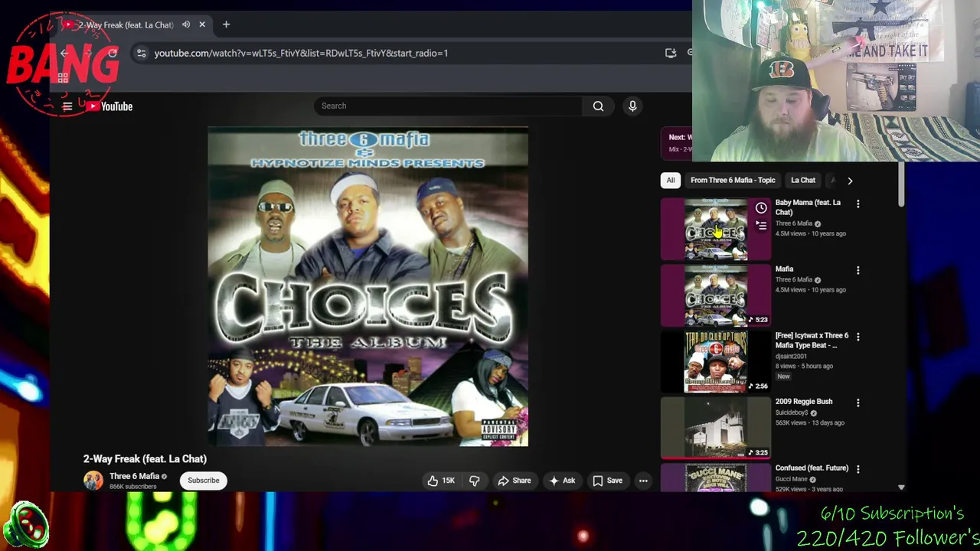Screen dimensions: 980x551
Task: View site information icon in address bar
Action: [141, 53]
